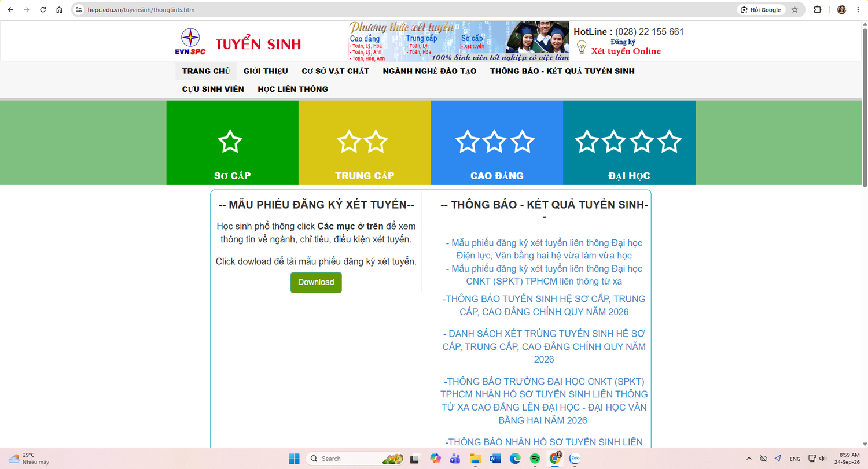The height and width of the screenshot is (469, 868).
Task: Open Task View on the taskbar
Action: 414,459
